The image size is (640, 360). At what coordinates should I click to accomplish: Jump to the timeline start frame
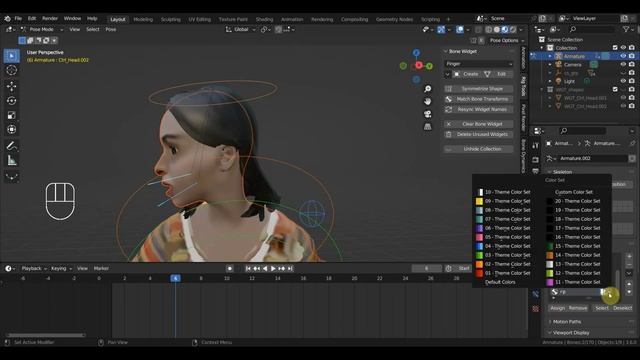pyautogui.click(x=248, y=269)
